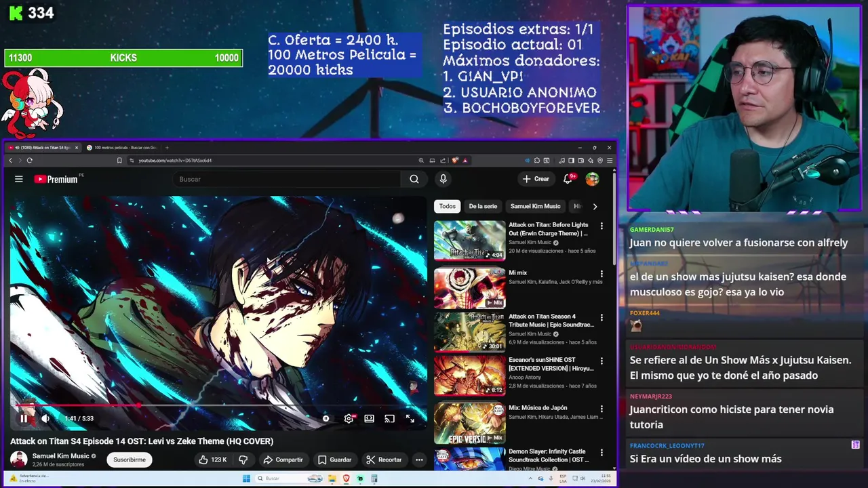Open Escanor's sunSHINE OST thumbnail
Image resolution: width=868 pixels, height=488 pixels.
469,375
